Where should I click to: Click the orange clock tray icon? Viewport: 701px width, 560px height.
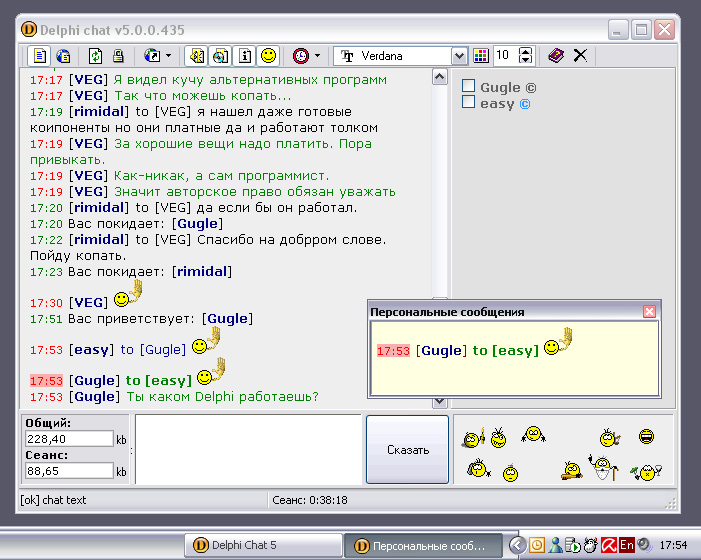pyautogui.click(x=536, y=545)
